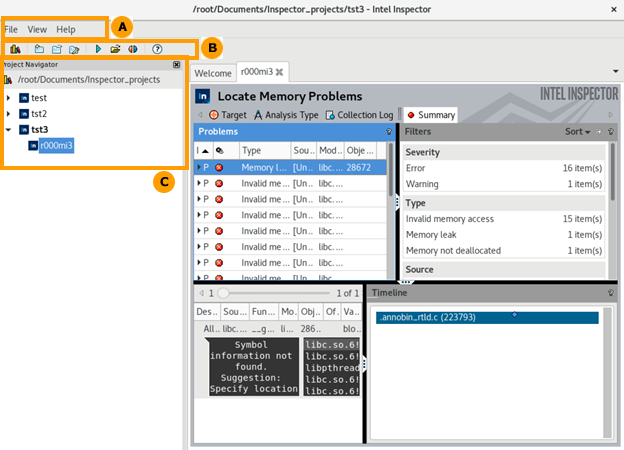Click the compare results toolbar icon
The width and height of the screenshot is (624, 450).
[x=132, y=48]
